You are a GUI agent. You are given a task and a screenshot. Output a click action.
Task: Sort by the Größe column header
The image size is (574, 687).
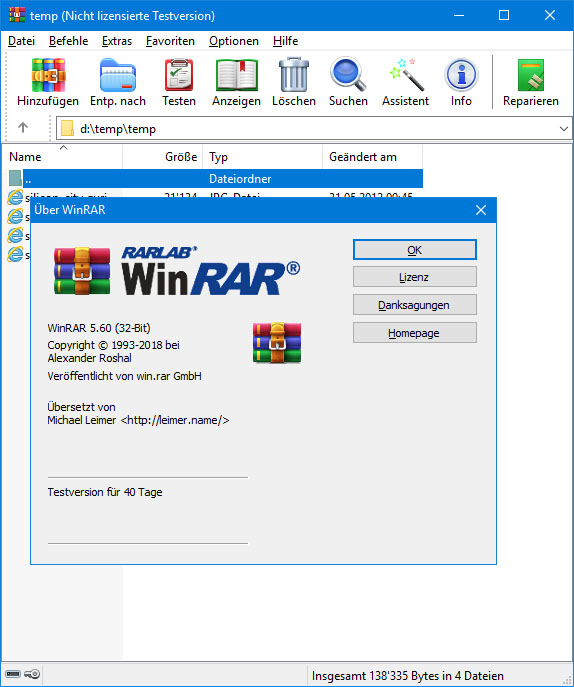click(x=163, y=157)
